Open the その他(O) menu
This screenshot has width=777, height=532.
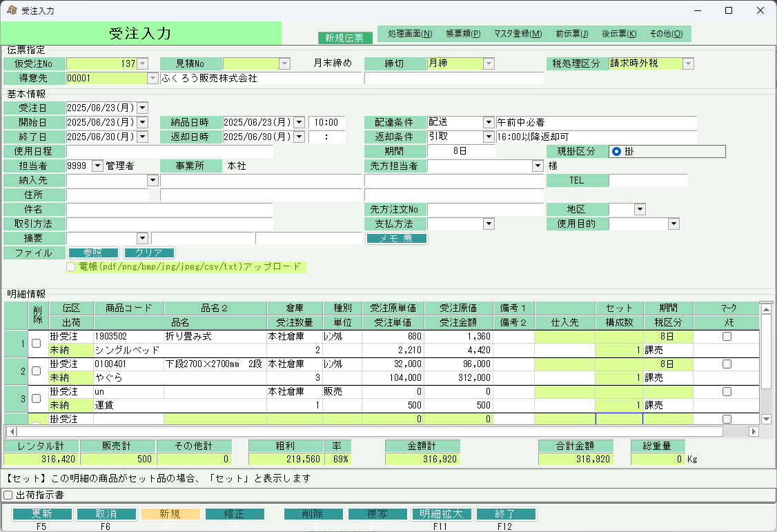click(x=666, y=34)
